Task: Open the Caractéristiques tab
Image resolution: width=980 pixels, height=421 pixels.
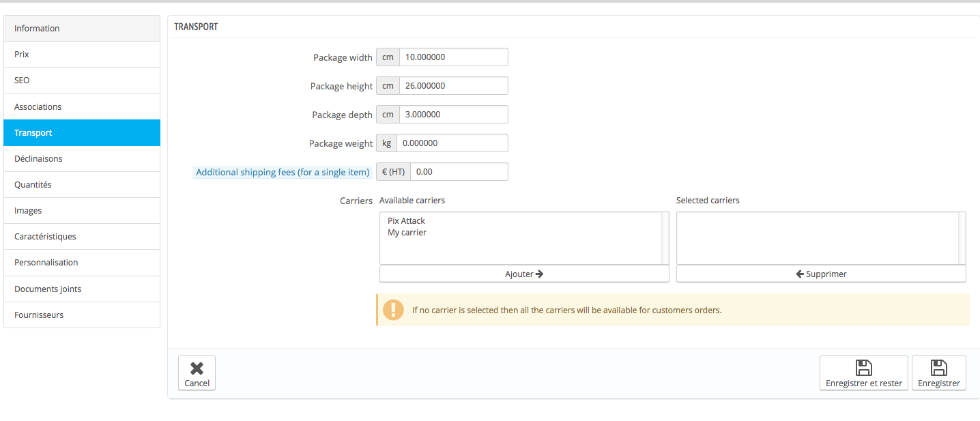Action: [x=82, y=236]
